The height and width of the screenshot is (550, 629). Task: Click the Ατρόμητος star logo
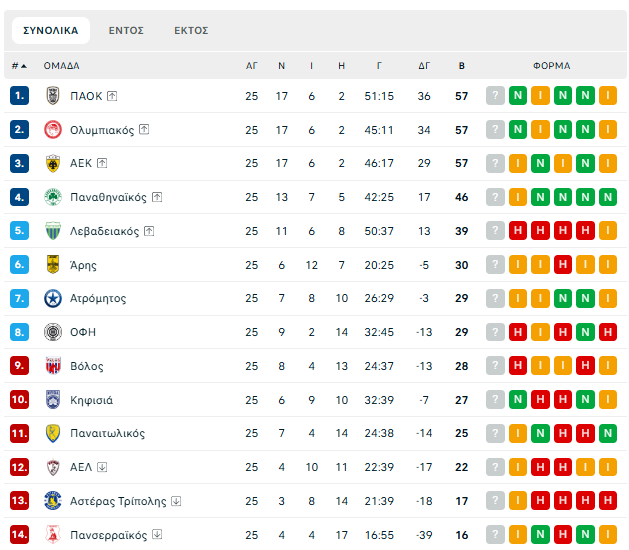click(53, 298)
